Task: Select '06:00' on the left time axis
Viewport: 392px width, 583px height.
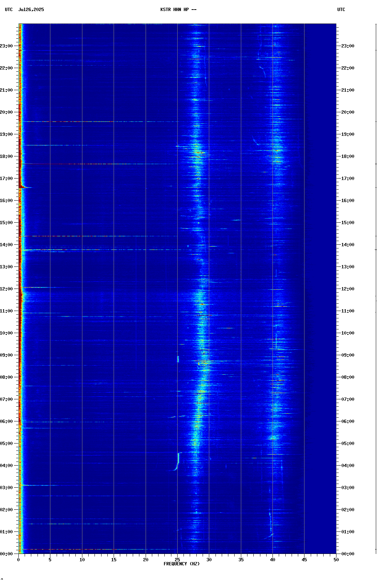Action: (6, 421)
